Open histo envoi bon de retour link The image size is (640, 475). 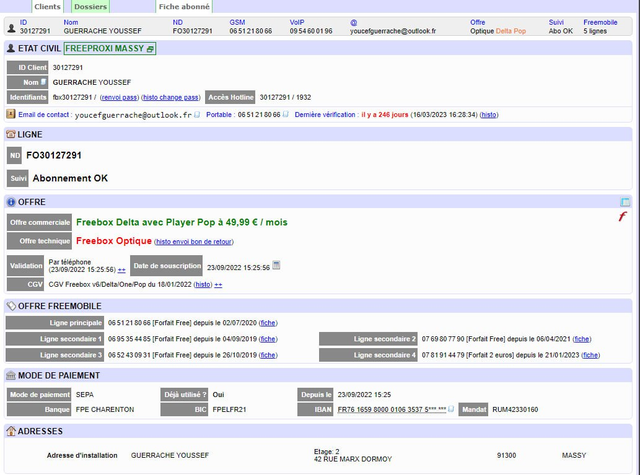coord(194,242)
